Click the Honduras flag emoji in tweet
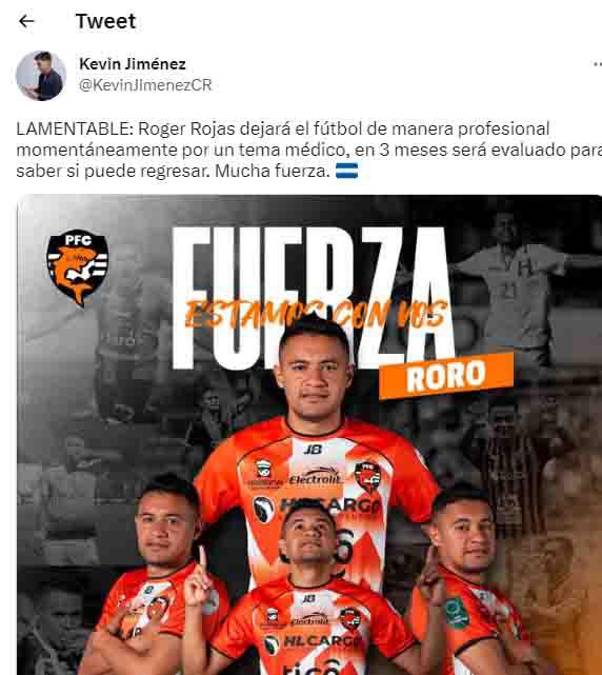Image resolution: width=602 pixels, height=675 pixels. click(x=347, y=171)
